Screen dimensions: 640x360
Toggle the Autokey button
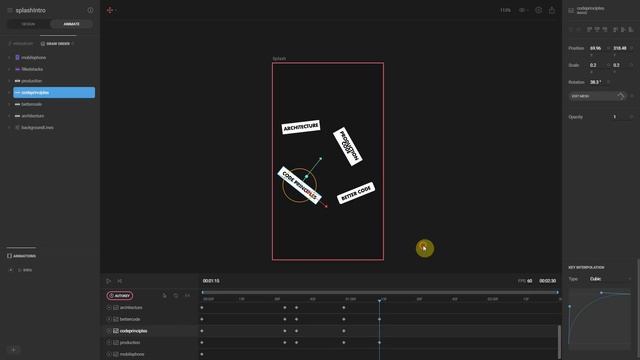(x=120, y=296)
